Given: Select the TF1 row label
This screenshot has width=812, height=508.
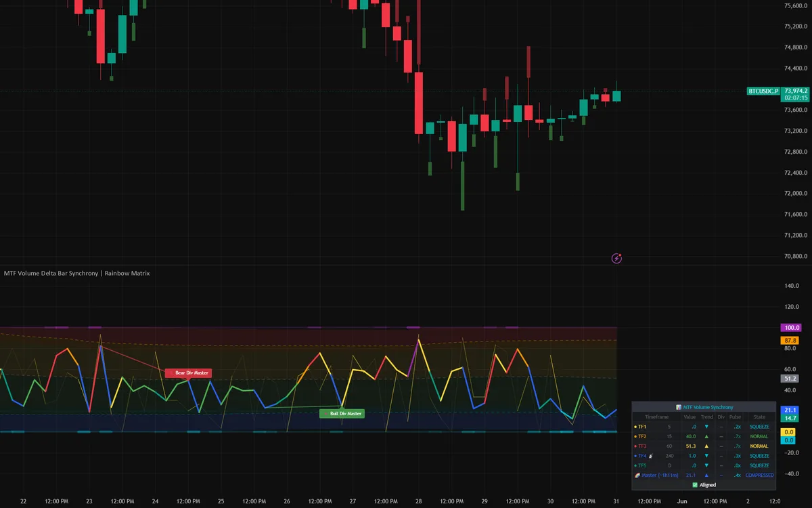Looking at the screenshot, I should [x=642, y=427].
